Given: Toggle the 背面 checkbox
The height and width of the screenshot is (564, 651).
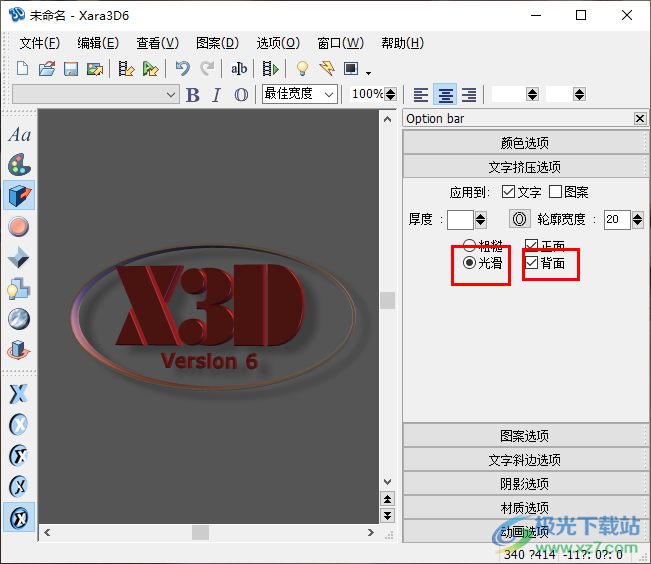Looking at the screenshot, I should click(531, 262).
